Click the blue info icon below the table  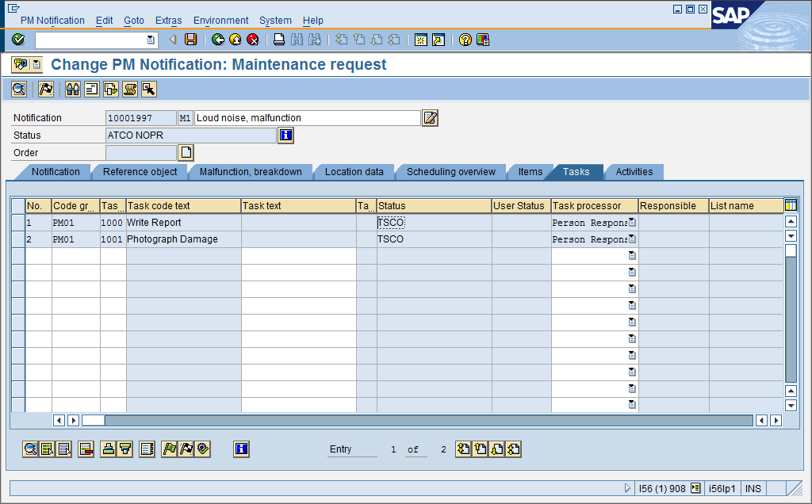(241, 449)
